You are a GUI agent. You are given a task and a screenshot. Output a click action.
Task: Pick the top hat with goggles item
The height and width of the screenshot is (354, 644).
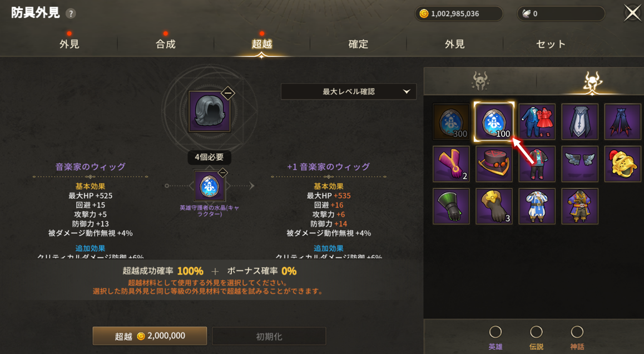(494, 164)
